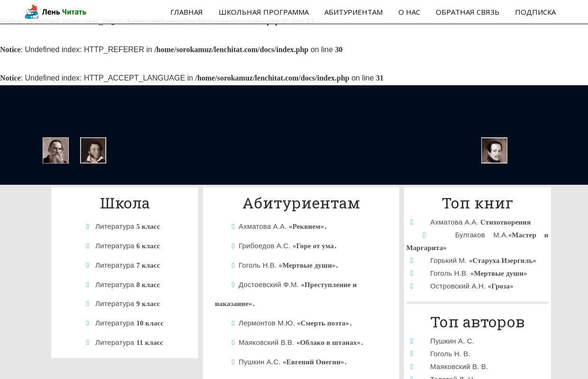The height and width of the screenshot is (379, 588).
Task: Click the bullet icon beside Литература 5 класс
Action: 88,226
